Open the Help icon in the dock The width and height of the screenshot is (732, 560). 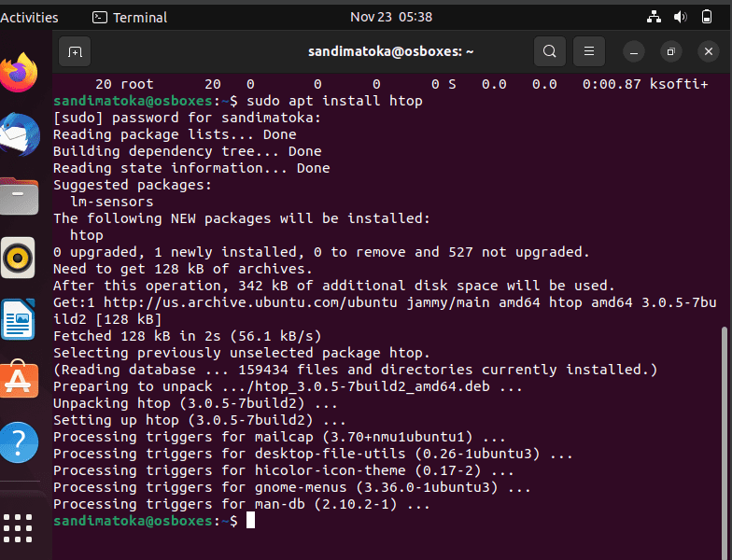point(19,442)
